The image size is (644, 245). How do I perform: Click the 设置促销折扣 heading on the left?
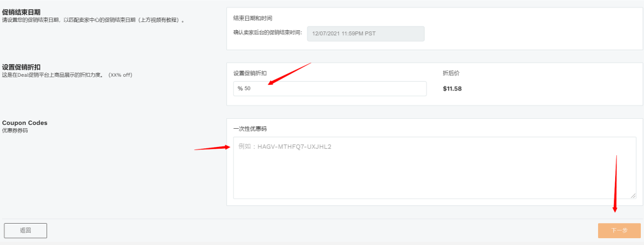coord(21,67)
